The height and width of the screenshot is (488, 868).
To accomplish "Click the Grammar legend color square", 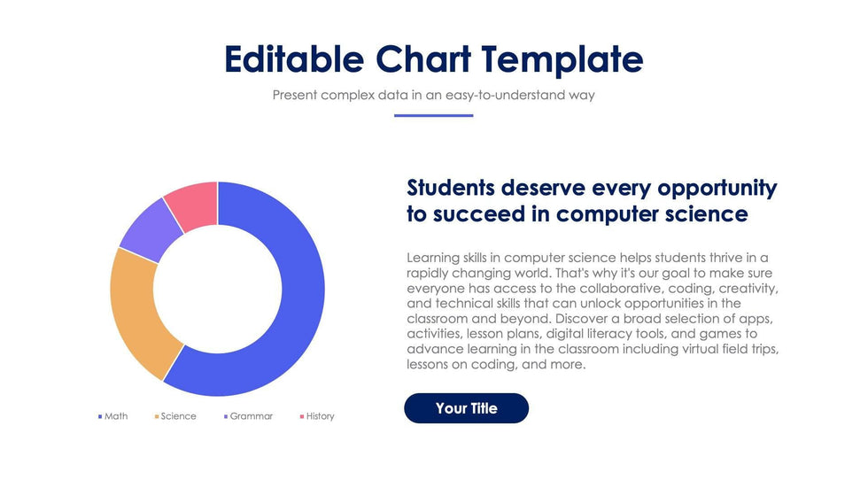I will (x=226, y=416).
